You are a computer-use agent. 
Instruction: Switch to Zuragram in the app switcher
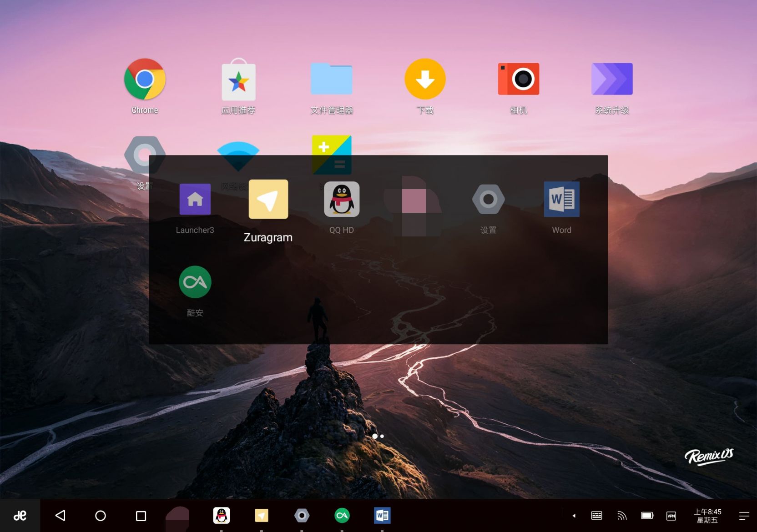[x=268, y=199]
